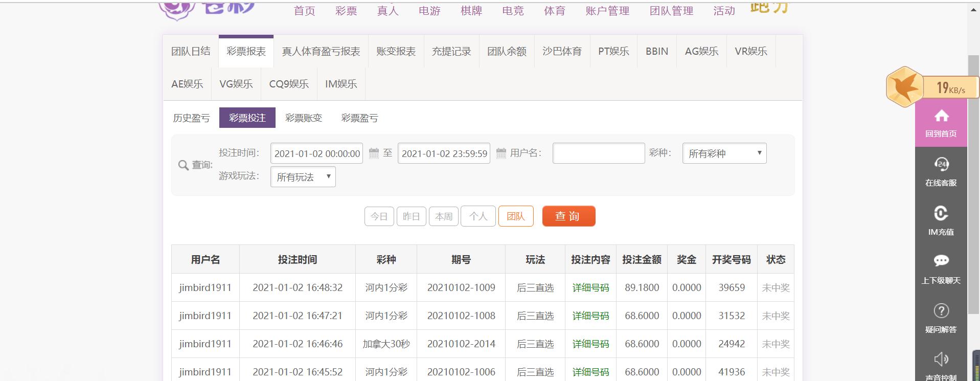Open 体育 in top navigation
Viewport: 980px width, 381px height.
point(555,11)
